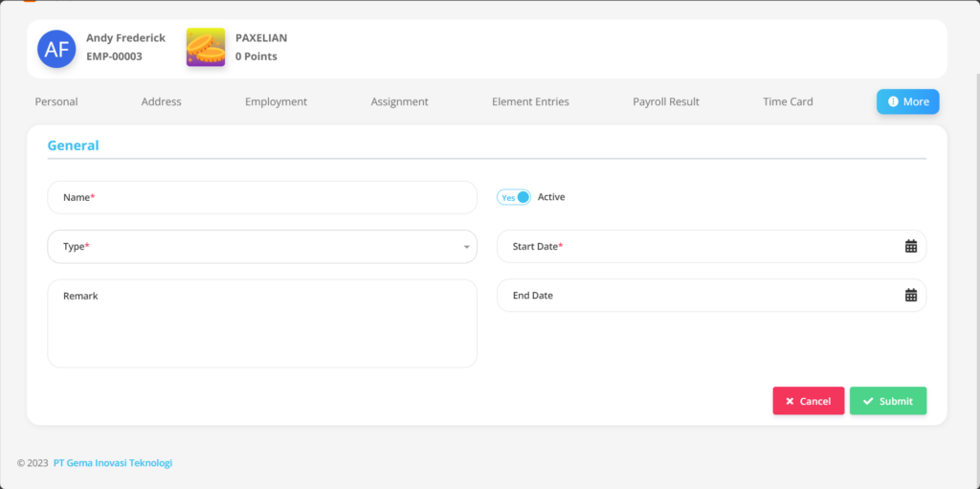980x489 pixels.
Task: Click the AF avatar circle
Action: tap(56, 49)
